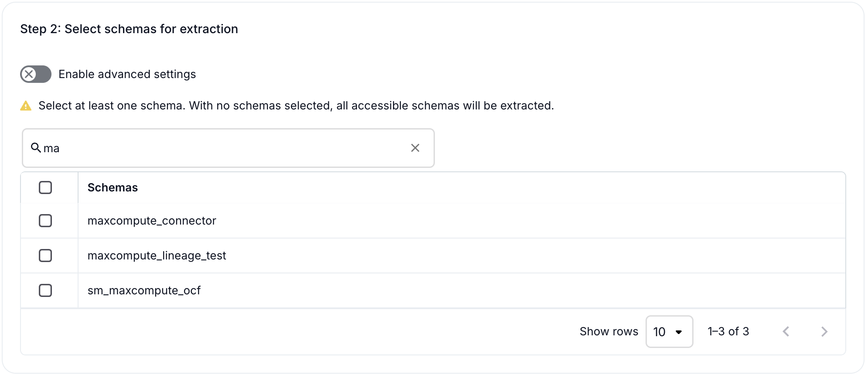Click the maxcompute_lineage_test schema name

pyautogui.click(x=157, y=256)
